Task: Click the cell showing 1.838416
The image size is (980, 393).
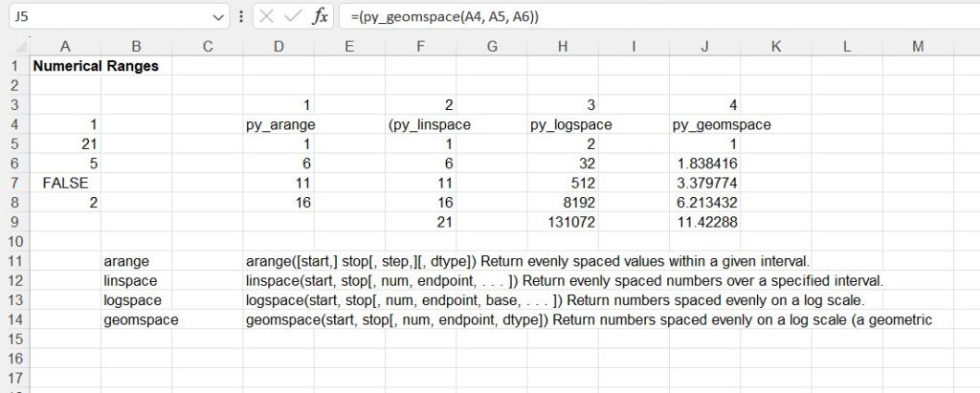Action: [704, 164]
